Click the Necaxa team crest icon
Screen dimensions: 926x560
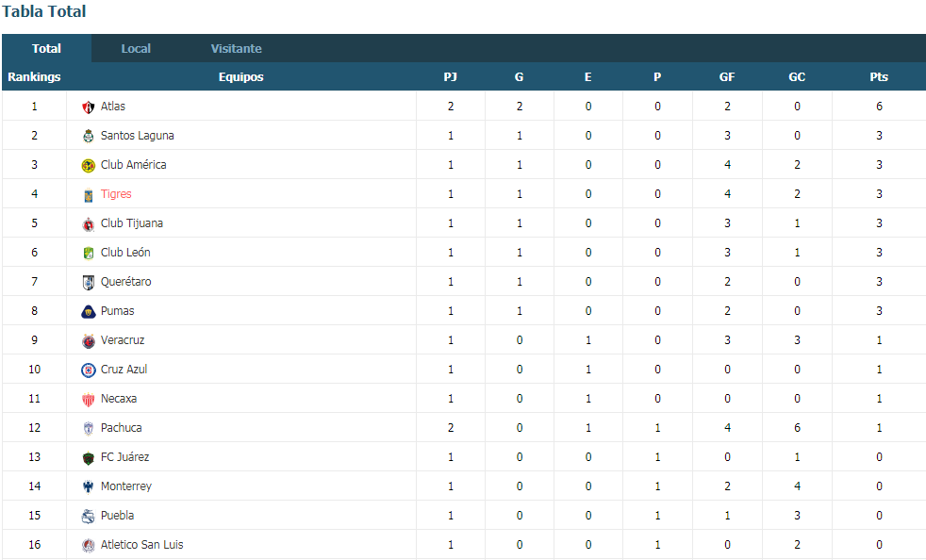tap(88, 400)
